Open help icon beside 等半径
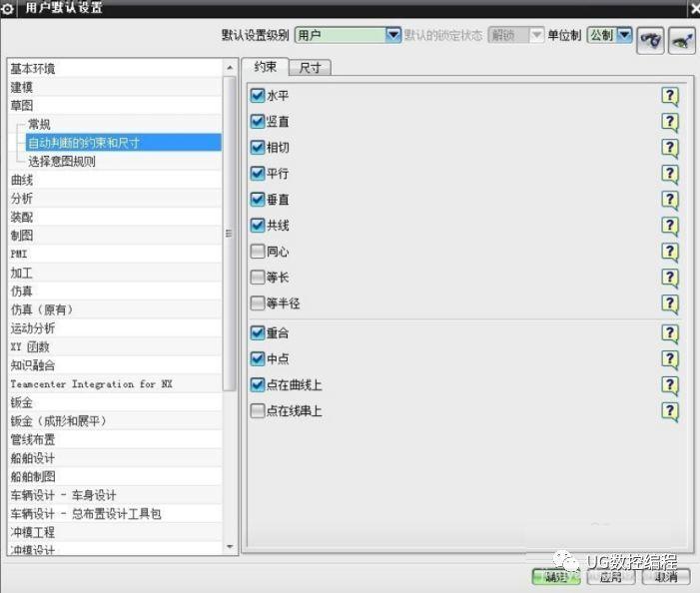 click(670, 303)
